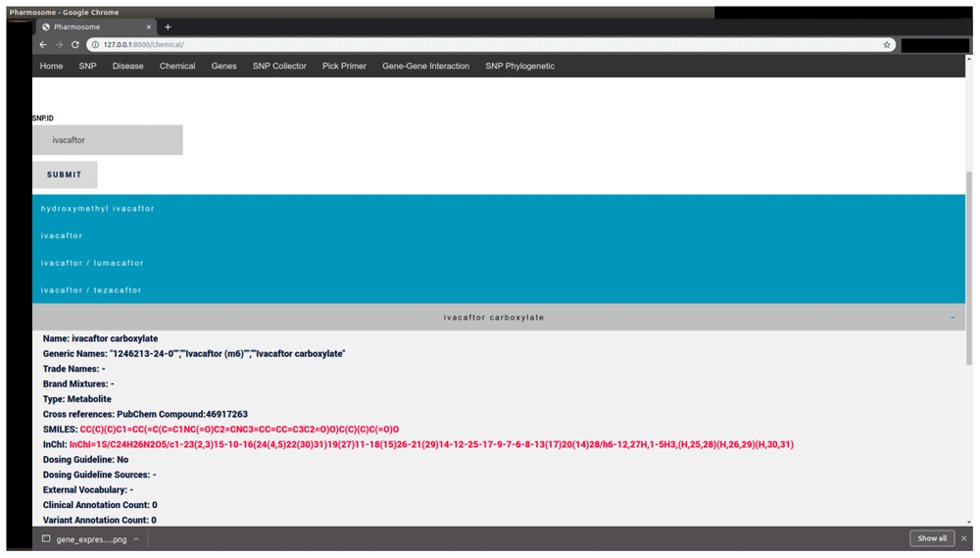Go to the Gene-Gene Interaction page

tap(425, 67)
